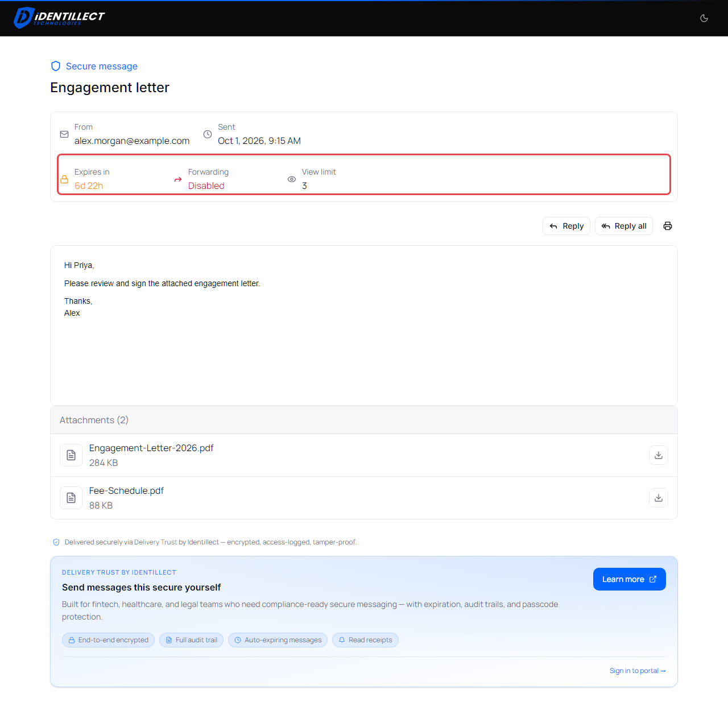Click the Engagement letter subject heading
Screen dimensions: 728x710
click(110, 88)
